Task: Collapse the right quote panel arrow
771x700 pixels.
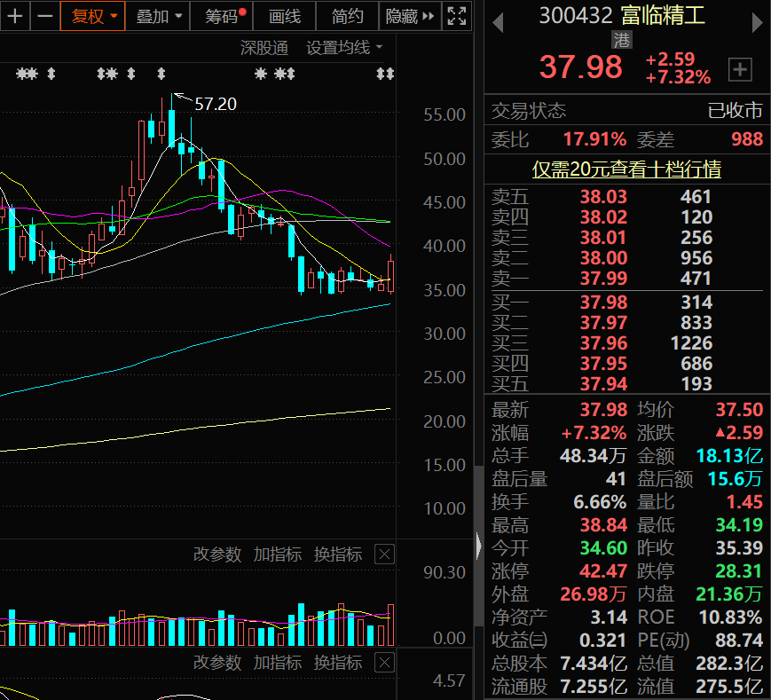Action: point(479,547)
